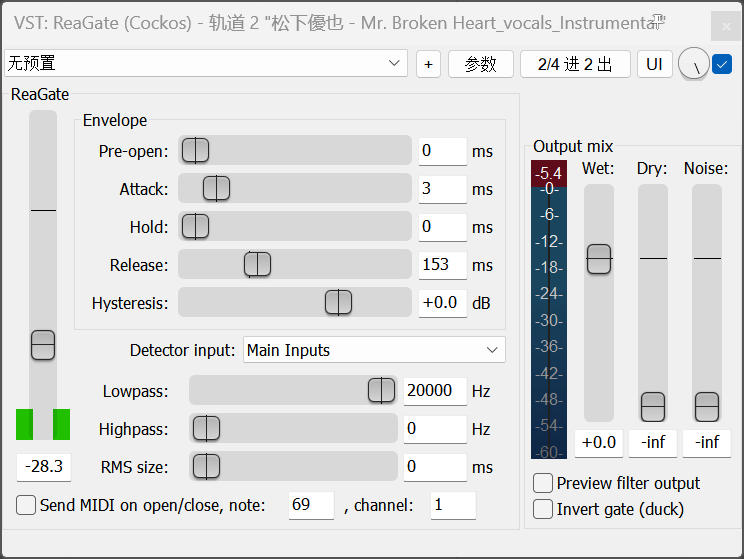
Task: Click the Lowpass frequency input field
Action: 435,391
